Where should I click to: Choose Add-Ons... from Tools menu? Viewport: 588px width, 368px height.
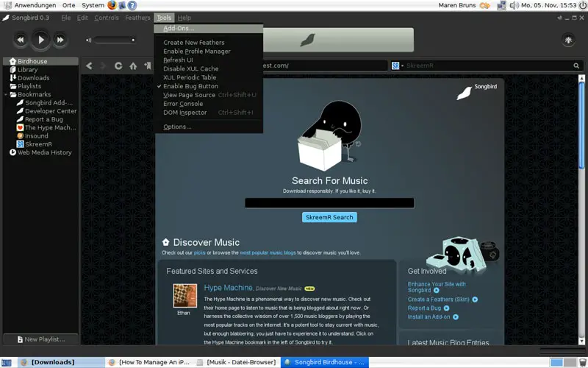[x=208, y=29]
